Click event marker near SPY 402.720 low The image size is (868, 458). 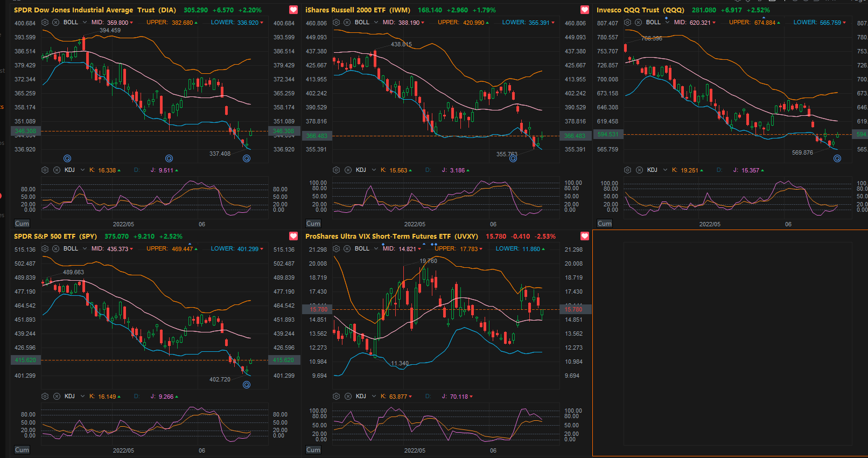pos(247,385)
